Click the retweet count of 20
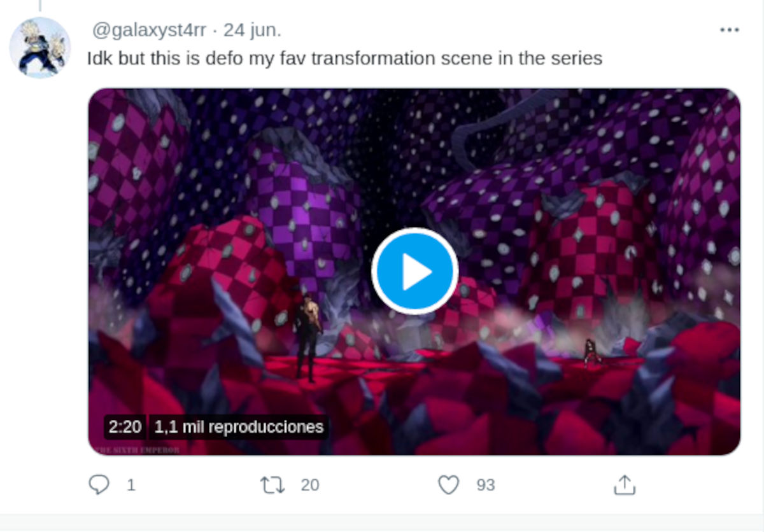Screen dimensions: 764x532 [309, 486]
